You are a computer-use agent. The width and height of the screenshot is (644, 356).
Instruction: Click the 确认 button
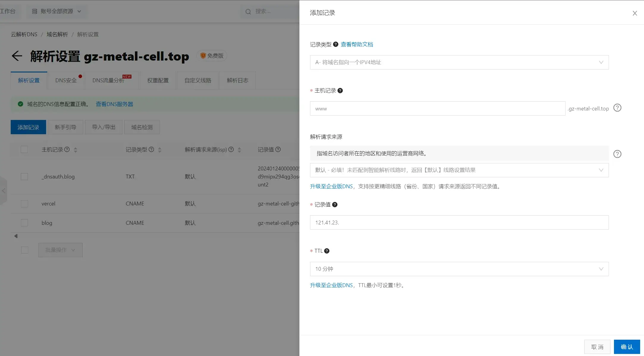[x=627, y=347]
